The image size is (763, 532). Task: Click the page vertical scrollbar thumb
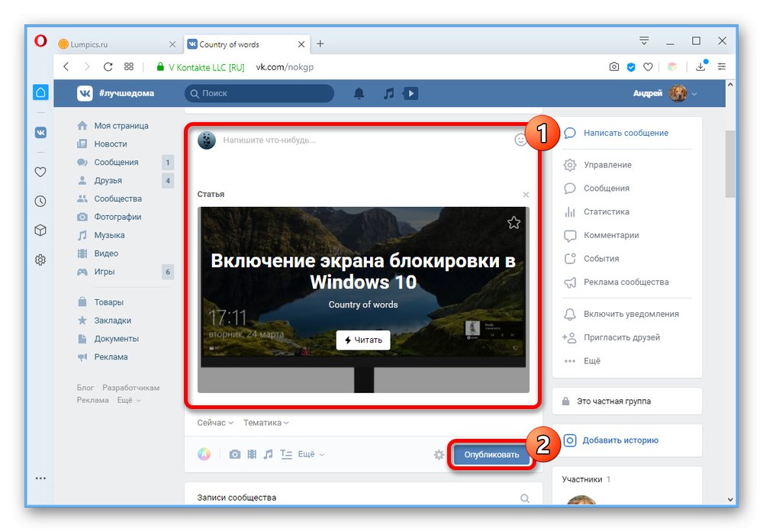(x=730, y=164)
